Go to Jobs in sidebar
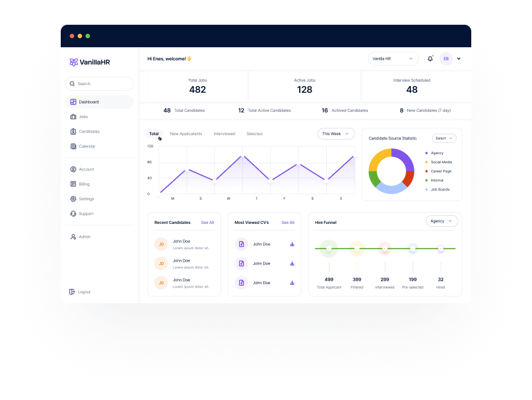This screenshot has width=532, height=400. coord(83,117)
